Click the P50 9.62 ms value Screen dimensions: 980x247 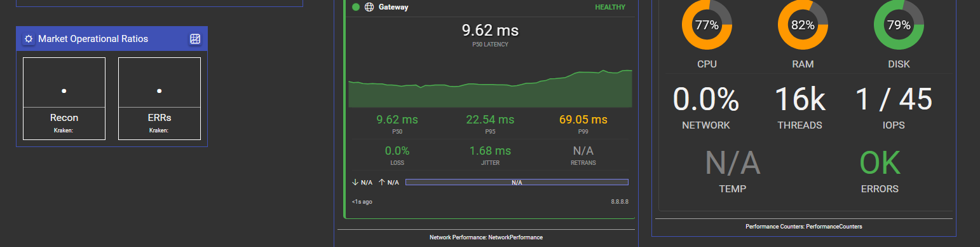(397, 120)
